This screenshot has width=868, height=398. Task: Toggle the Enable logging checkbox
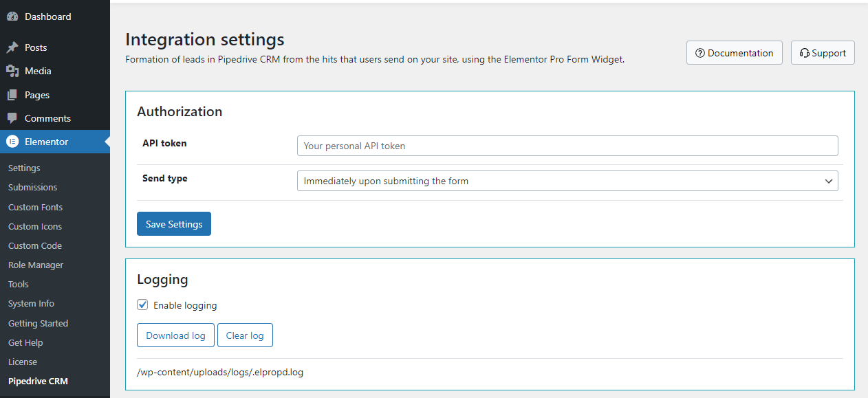tap(142, 305)
